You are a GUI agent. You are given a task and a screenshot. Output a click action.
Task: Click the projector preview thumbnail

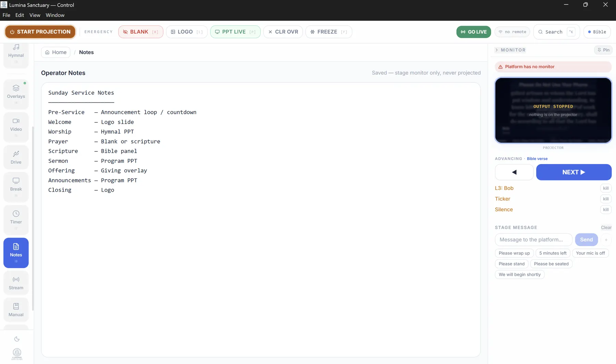pos(553,110)
